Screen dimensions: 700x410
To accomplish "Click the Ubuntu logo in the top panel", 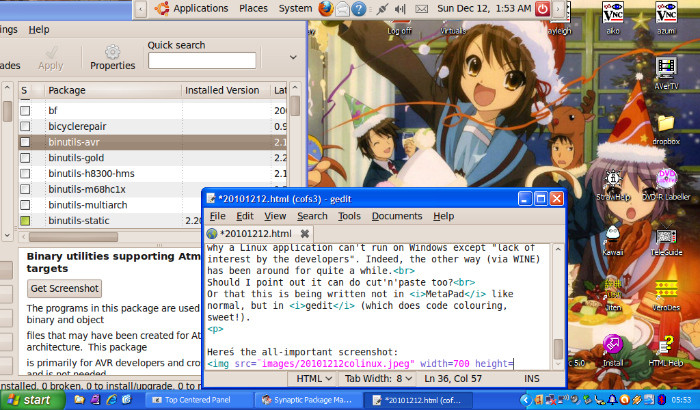I will (161, 8).
